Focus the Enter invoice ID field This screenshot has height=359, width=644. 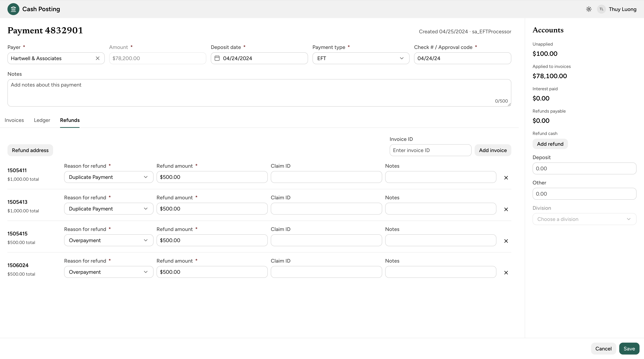point(430,150)
